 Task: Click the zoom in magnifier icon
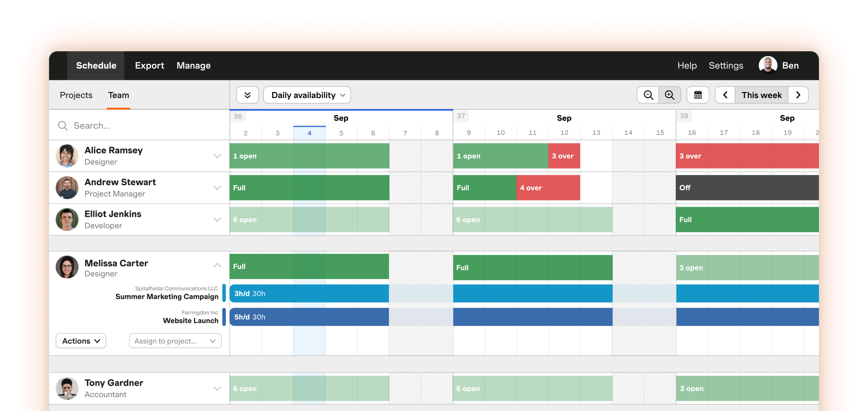click(669, 95)
